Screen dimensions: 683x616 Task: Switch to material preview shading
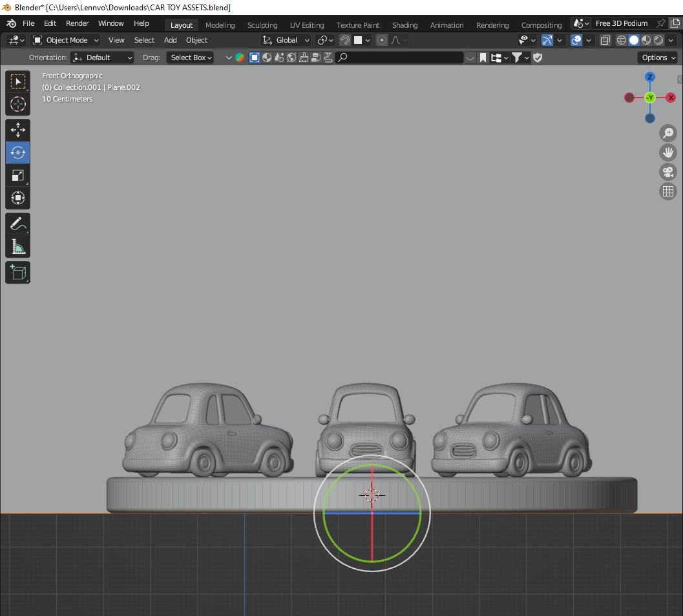pyautogui.click(x=646, y=40)
